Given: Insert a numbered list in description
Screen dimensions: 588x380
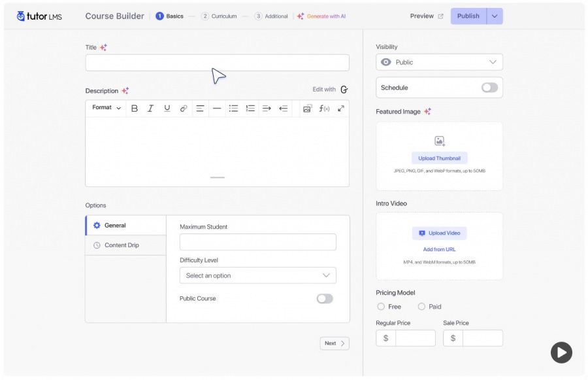Looking at the screenshot, I should (x=250, y=109).
